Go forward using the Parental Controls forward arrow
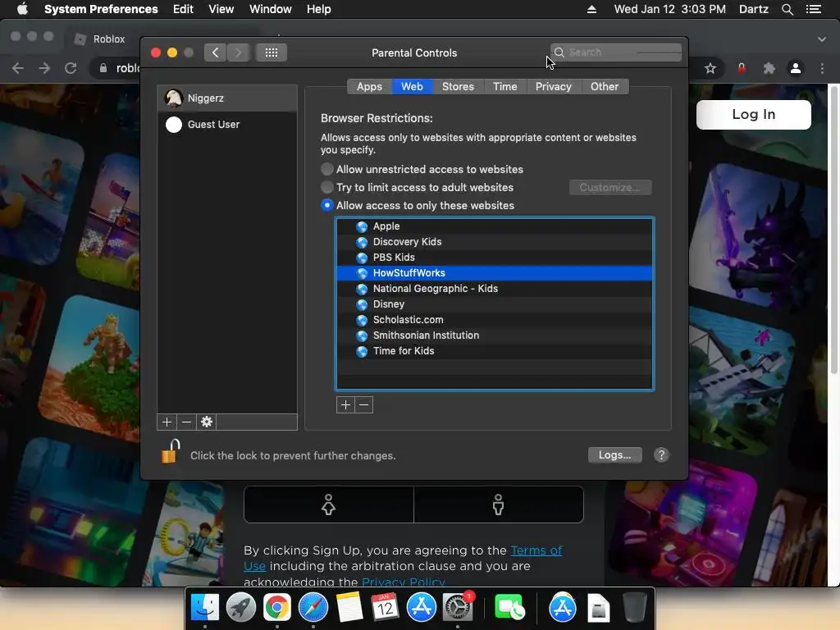Viewport: 840px width, 630px height. tap(238, 52)
